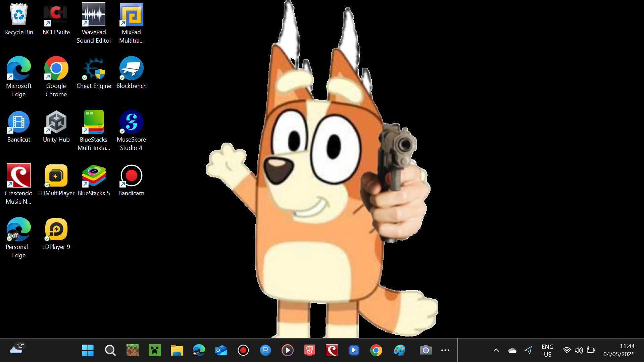Show more taskbar apps via three dots

tap(445, 350)
